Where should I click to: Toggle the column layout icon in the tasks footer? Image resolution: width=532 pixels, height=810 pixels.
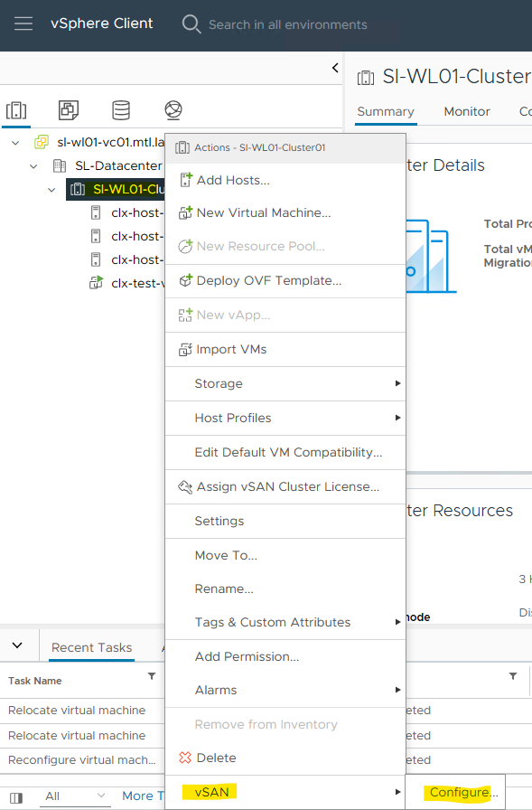point(16,797)
